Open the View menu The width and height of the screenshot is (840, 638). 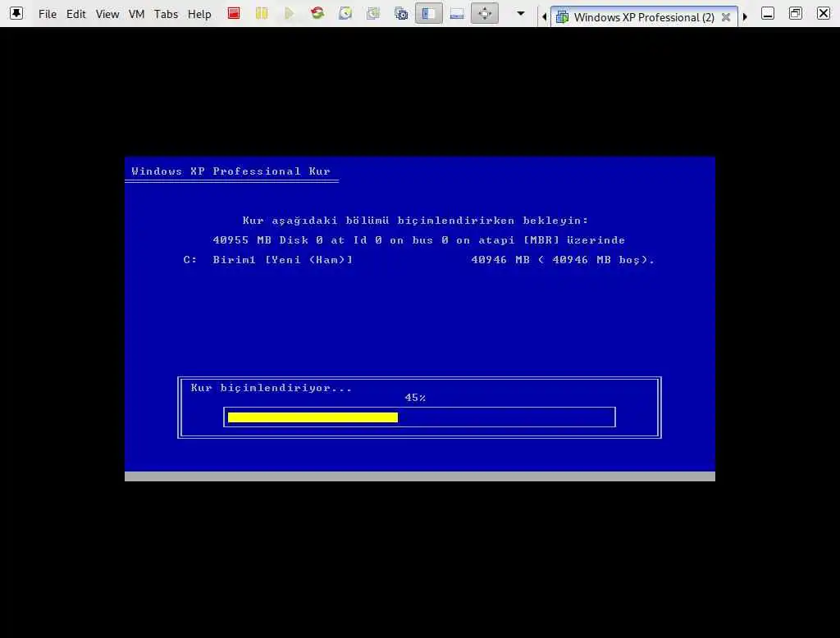pos(107,14)
